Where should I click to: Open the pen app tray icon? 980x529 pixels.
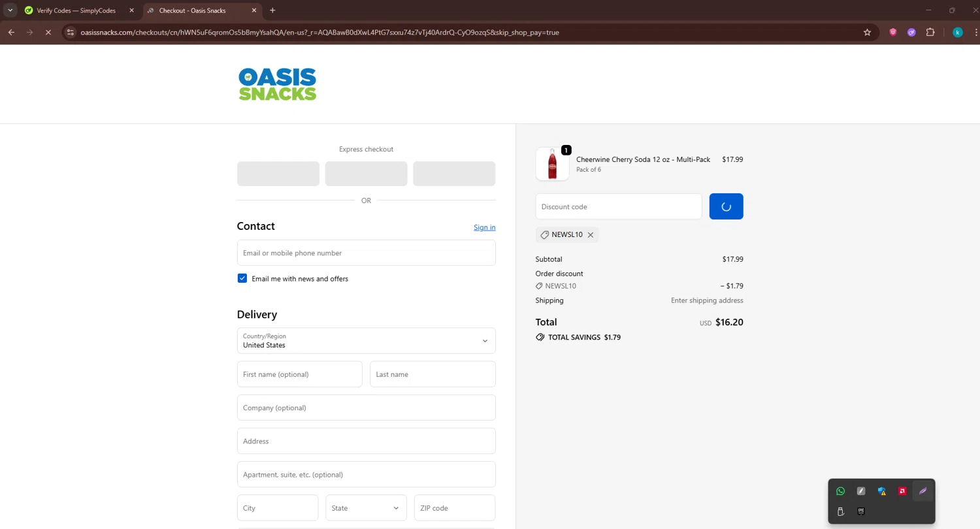861,491
